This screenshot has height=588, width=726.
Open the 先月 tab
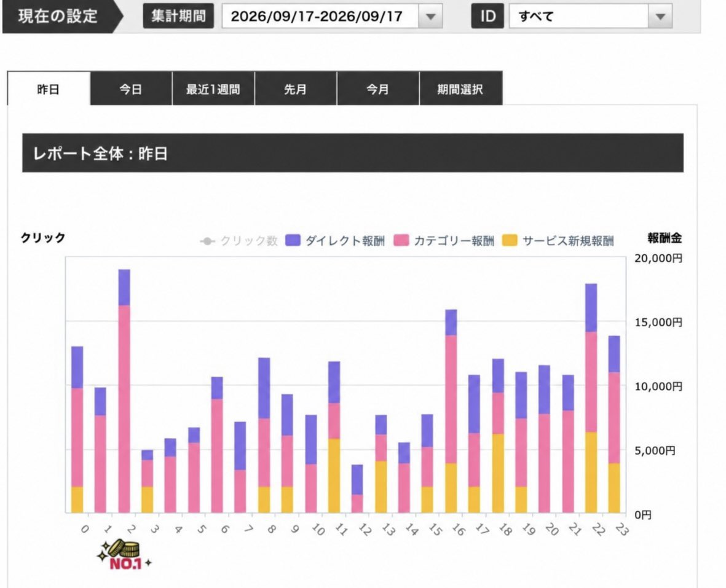click(x=296, y=89)
